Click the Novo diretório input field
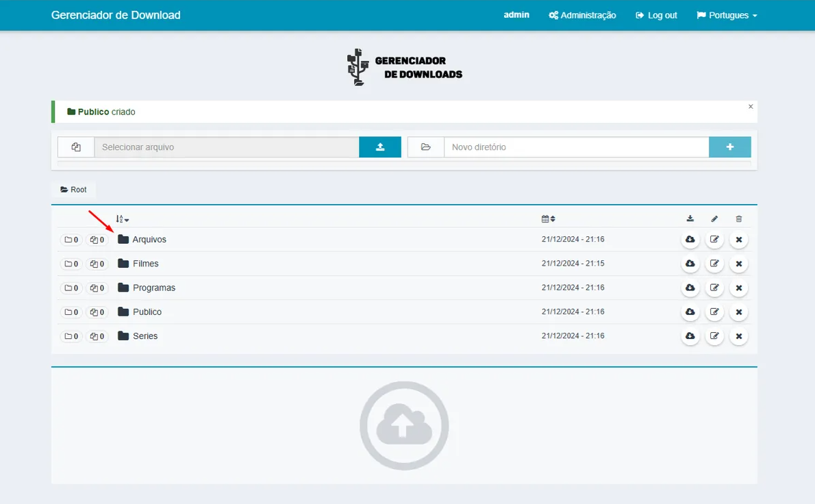Viewport: 815px width, 504px height. coord(575,147)
